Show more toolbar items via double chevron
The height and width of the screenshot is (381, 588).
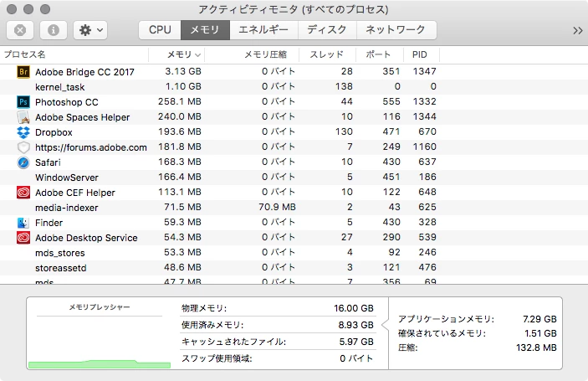577,30
